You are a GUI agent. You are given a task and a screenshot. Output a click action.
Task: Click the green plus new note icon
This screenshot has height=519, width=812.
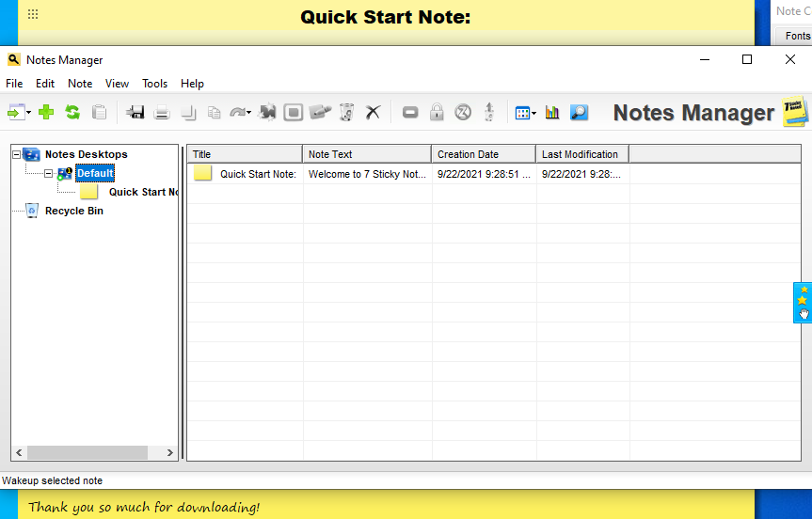pos(46,113)
